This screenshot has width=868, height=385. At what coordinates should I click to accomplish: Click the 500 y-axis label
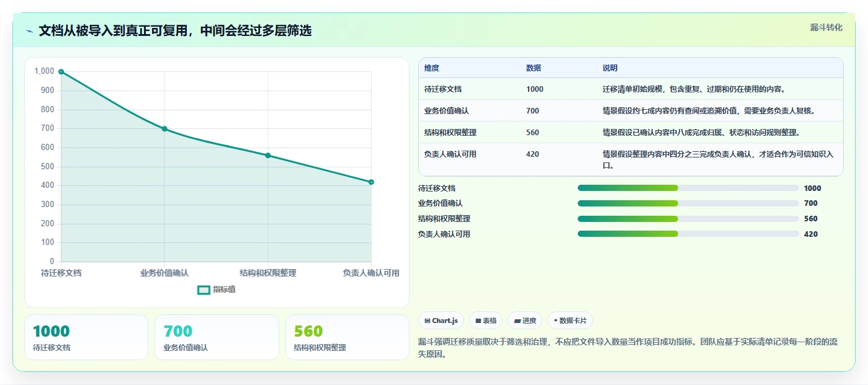[x=48, y=167]
